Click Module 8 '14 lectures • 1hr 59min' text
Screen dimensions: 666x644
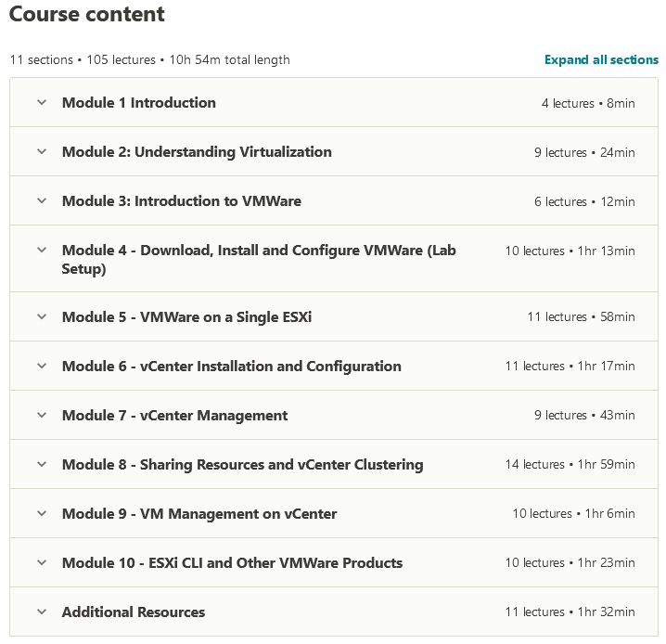[570, 465]
